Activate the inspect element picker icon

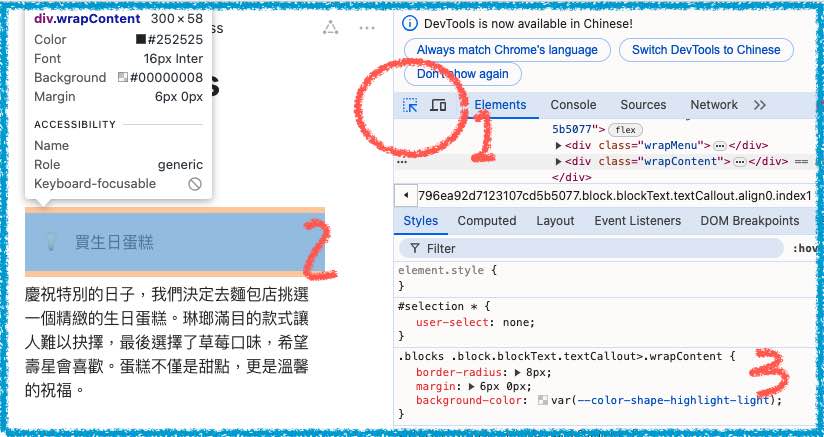[410, 105]
